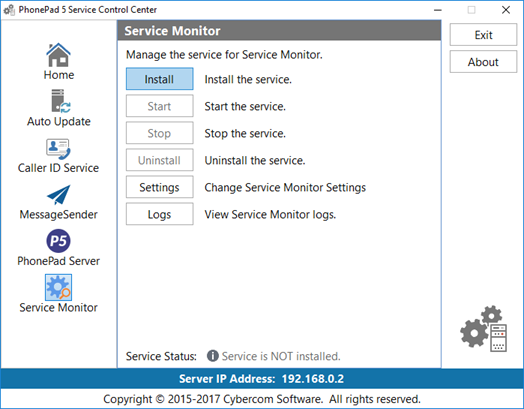This screenshot has width=524, height=409.
Task: Click 'Stop the service.' description text
Action: [x=245, y=133]
